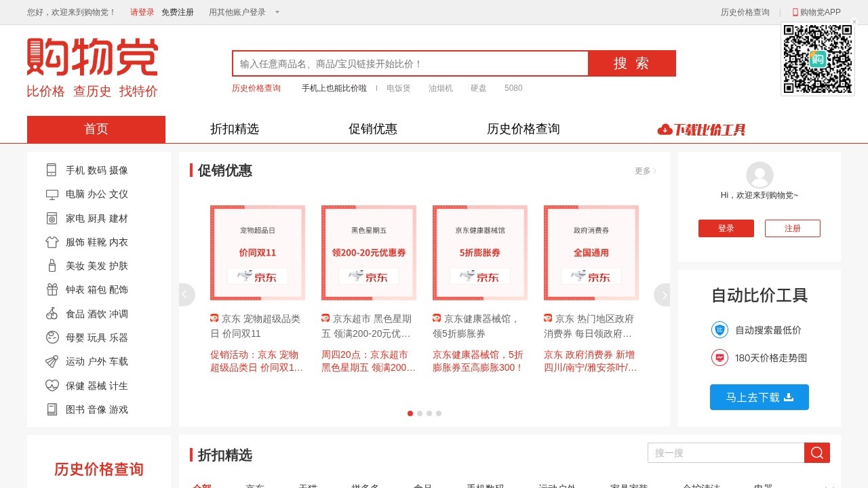The height and width of the screenshot is (488, 868).
Task: Select the gift box icon for 钟表 箱包 配饰
Action: [52, 289]
